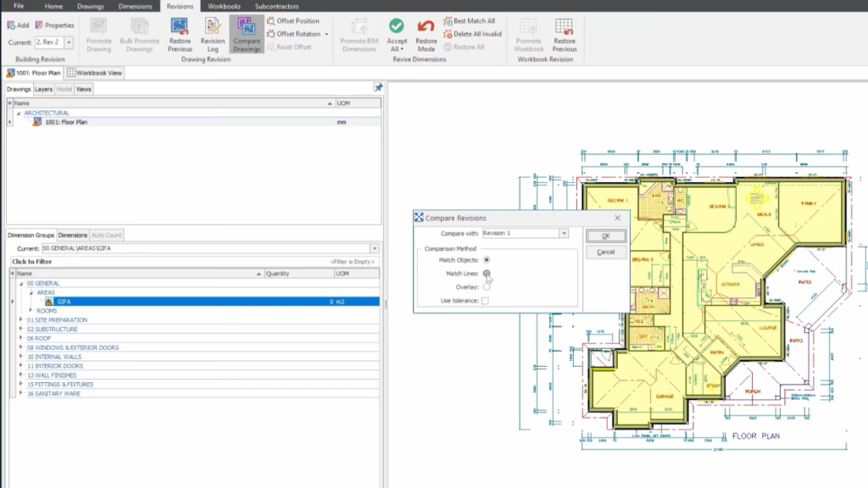Select the Match Objects radio button
This screenshot has height=488, width=868.
click(487, 260)
